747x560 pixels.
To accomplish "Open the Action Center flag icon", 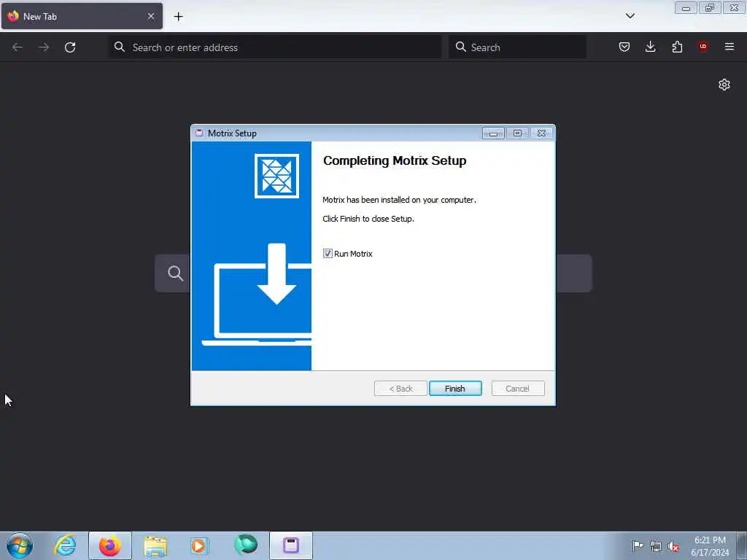I will 638,546.
